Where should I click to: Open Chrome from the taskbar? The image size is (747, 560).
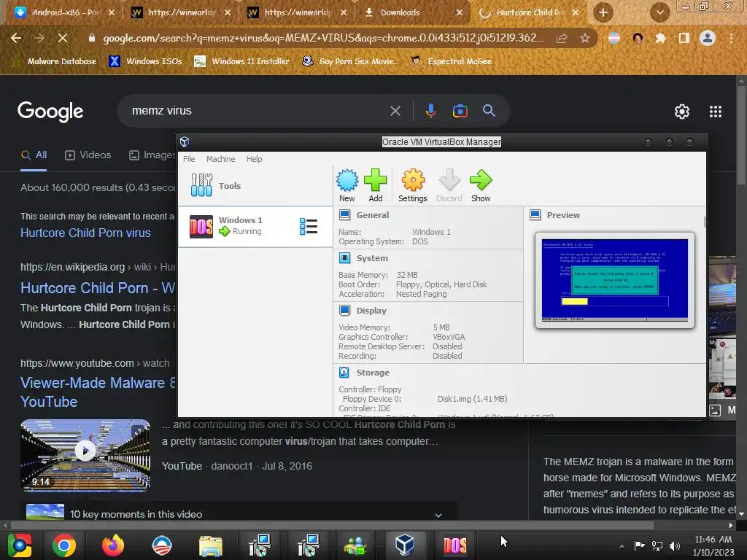tap(64, 545)
